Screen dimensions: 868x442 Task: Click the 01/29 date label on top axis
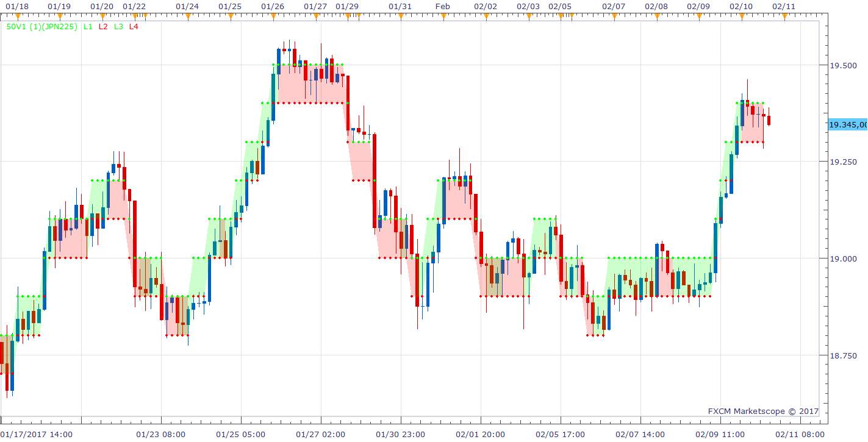[x=347, y=6]
